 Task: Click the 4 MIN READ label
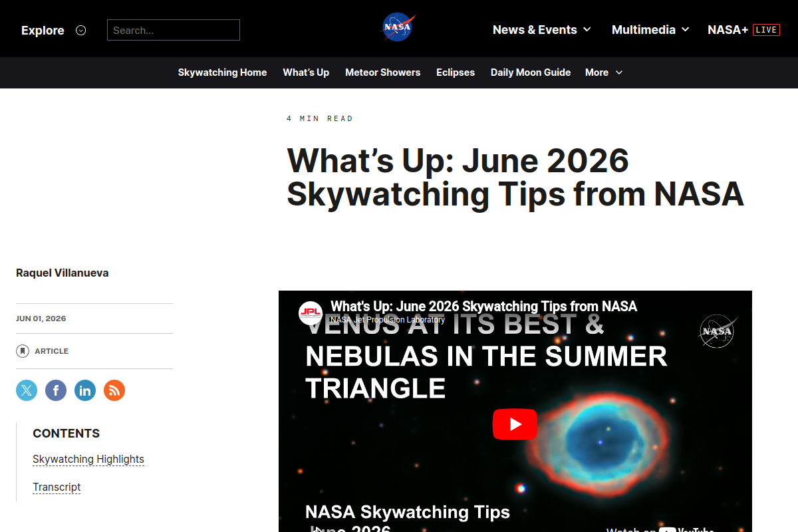coord(320,118)
